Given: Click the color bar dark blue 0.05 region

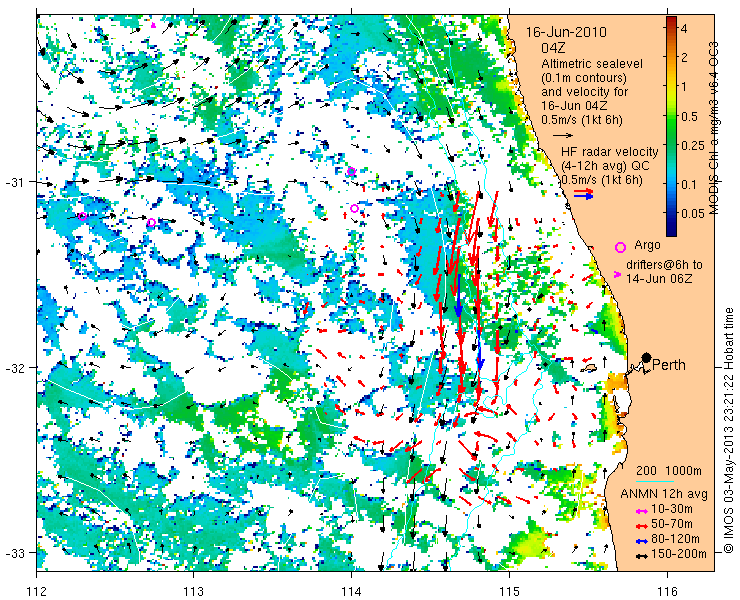Looking at the screenshot, I should (672, 213).
